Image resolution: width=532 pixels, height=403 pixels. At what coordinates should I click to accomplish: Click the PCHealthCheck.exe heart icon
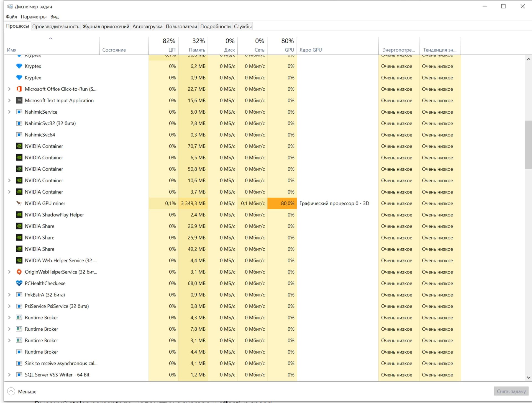coord(19,283)
